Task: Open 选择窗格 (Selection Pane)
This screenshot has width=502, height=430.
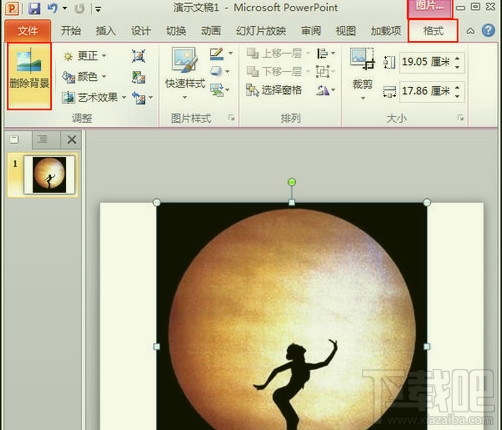Action: [274, 90]
